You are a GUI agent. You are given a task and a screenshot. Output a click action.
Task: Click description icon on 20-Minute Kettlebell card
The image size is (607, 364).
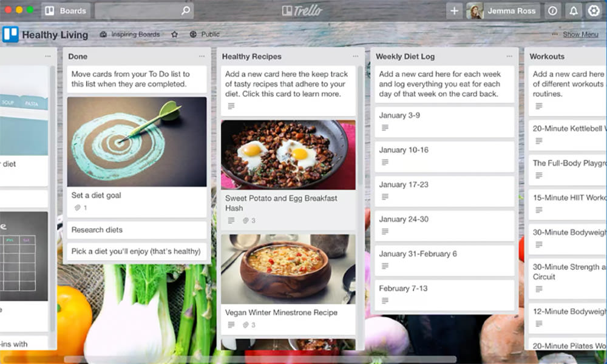pyautogui.click(x=539, y=141)
